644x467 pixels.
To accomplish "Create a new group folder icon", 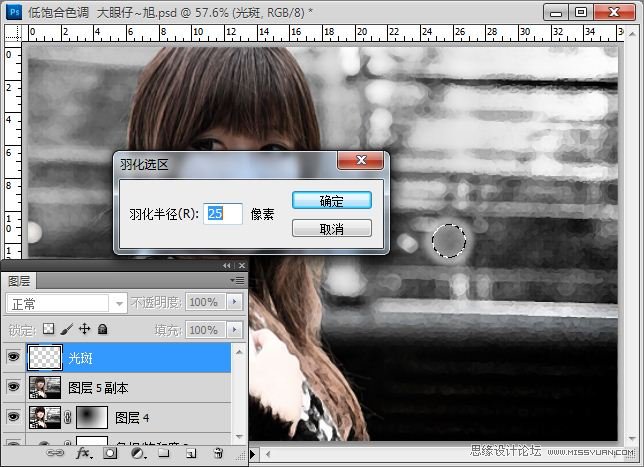I will pos(164,453).
